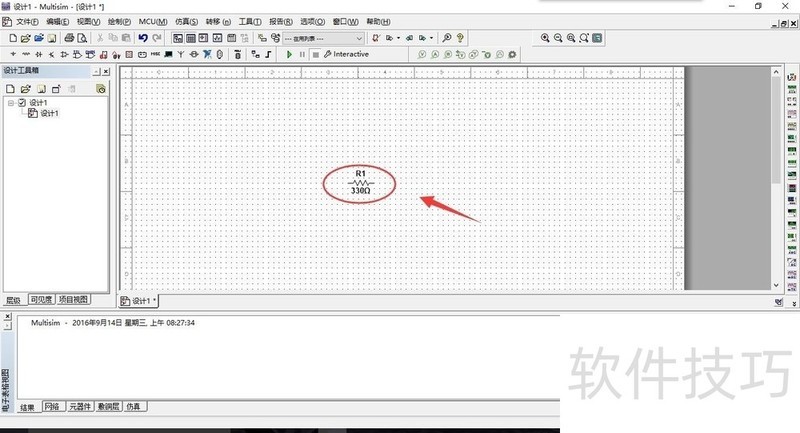Screen dimensions: 800x433
Task: Open 视图(V) menu
Action: [x=88, y=21]
